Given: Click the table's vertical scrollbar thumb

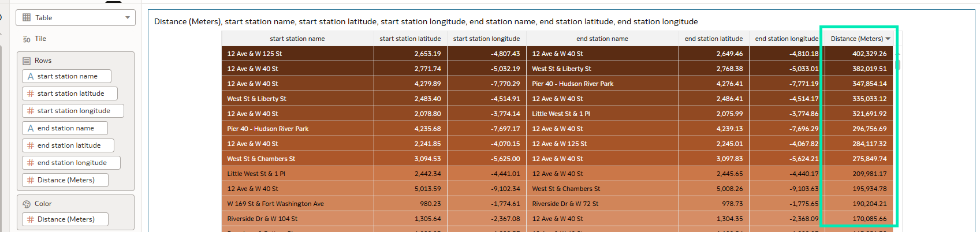Looking at the screenshot, I should 898,64.
